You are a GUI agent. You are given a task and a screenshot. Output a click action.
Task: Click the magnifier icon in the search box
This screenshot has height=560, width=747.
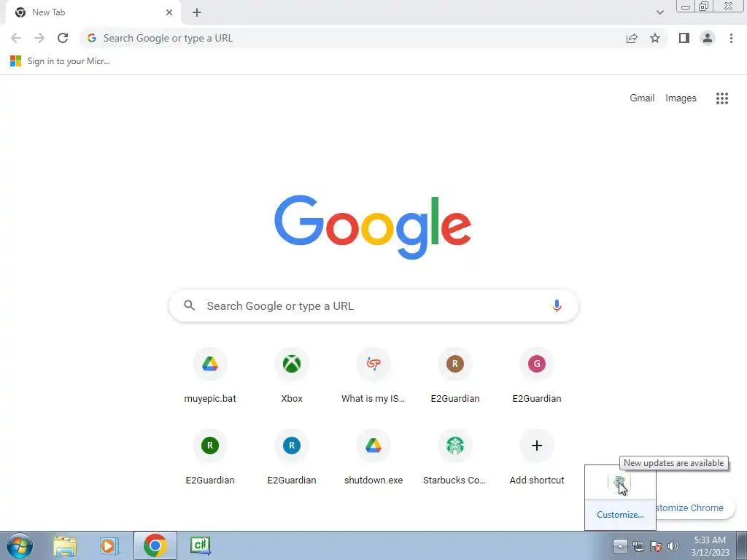(189, 306)
